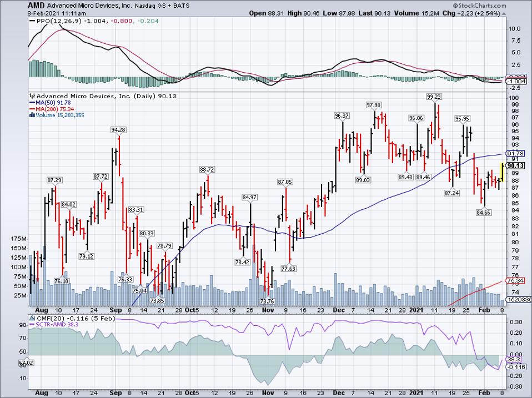Image resolution: width=532 pixels, height=398 pixels.
Task: Click the 84.66 low price label
Action: tap(484, 213)
